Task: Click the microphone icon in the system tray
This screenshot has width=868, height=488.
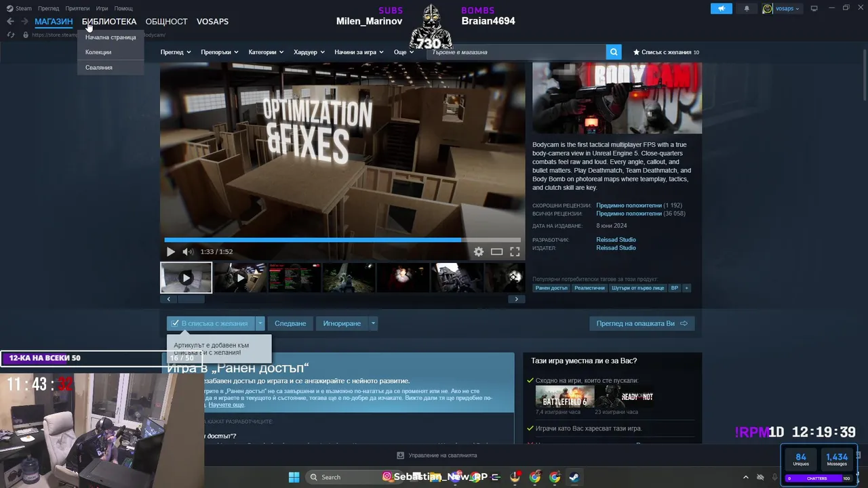Action: [775, 477]
